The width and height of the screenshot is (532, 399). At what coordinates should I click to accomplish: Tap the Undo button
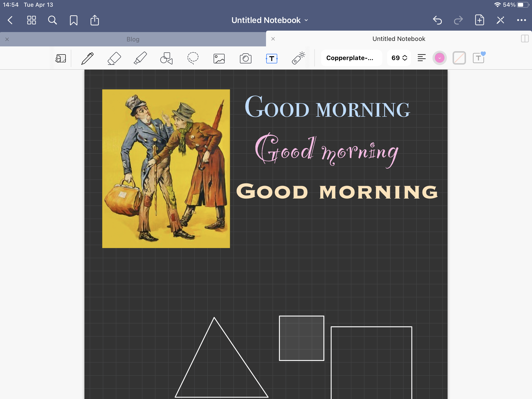coord(437,20)
